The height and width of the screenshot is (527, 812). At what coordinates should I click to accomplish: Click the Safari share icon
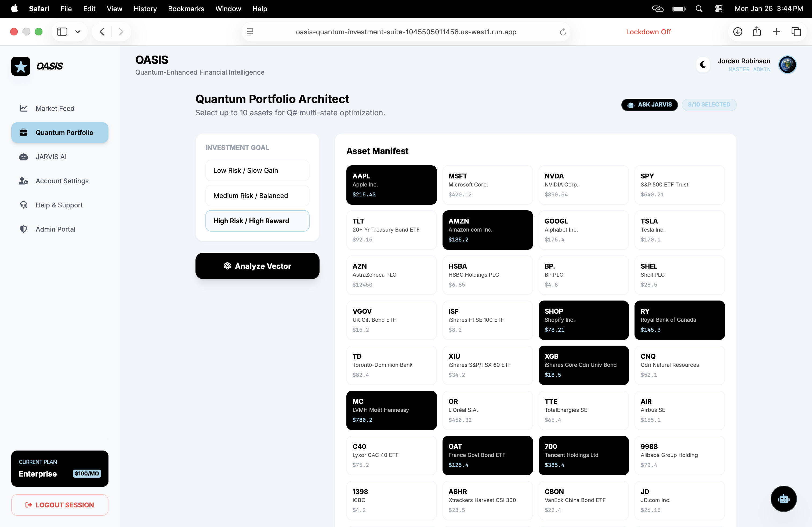[x=757, y=32]
